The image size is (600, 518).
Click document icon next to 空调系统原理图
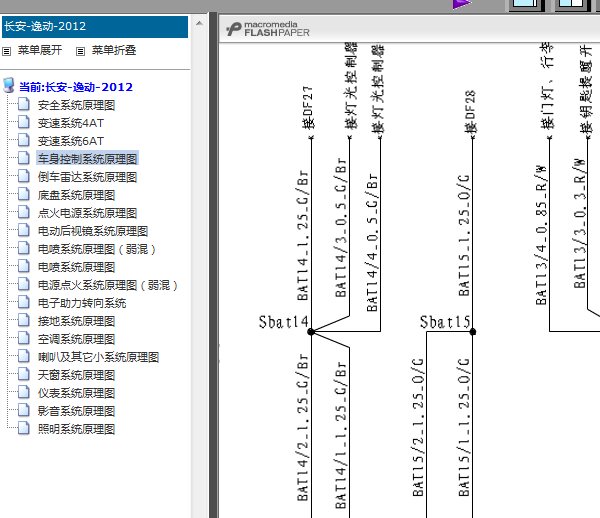[x=24, y=338]
